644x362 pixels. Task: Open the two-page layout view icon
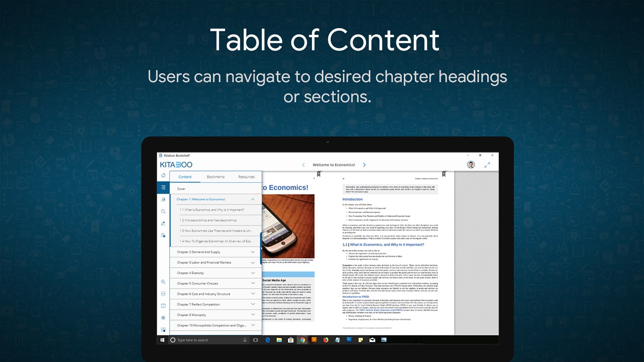point(163,305)
